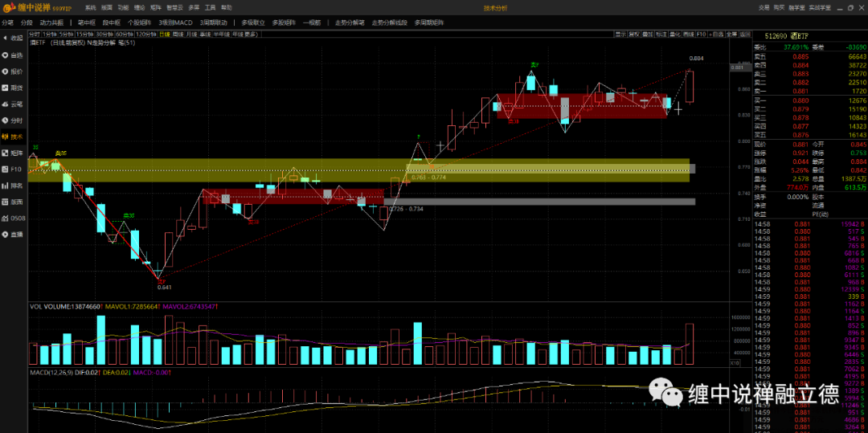
Task: Open the 缠论 menu
Action: click(x=140, y=8)
